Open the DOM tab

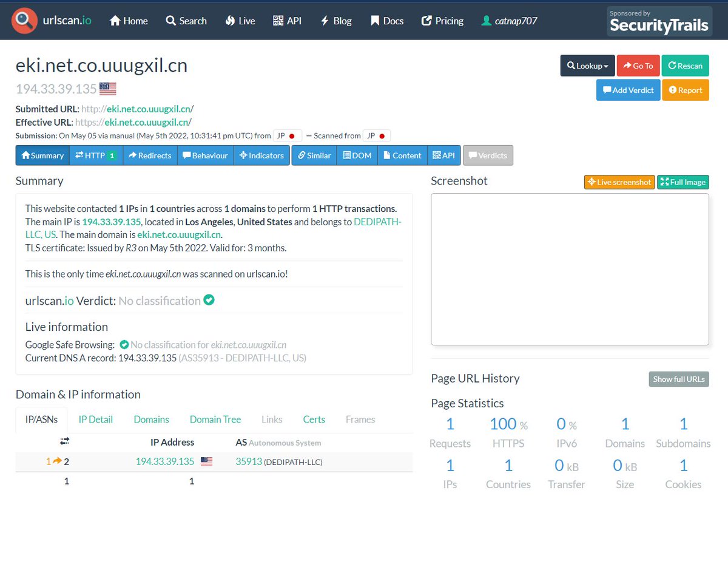click(x=357, y=155)
